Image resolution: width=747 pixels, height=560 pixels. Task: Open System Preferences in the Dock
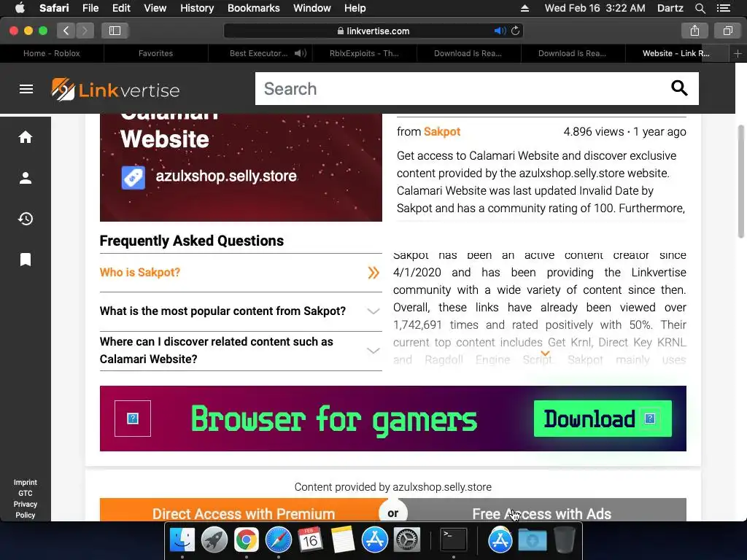(406, 540)
